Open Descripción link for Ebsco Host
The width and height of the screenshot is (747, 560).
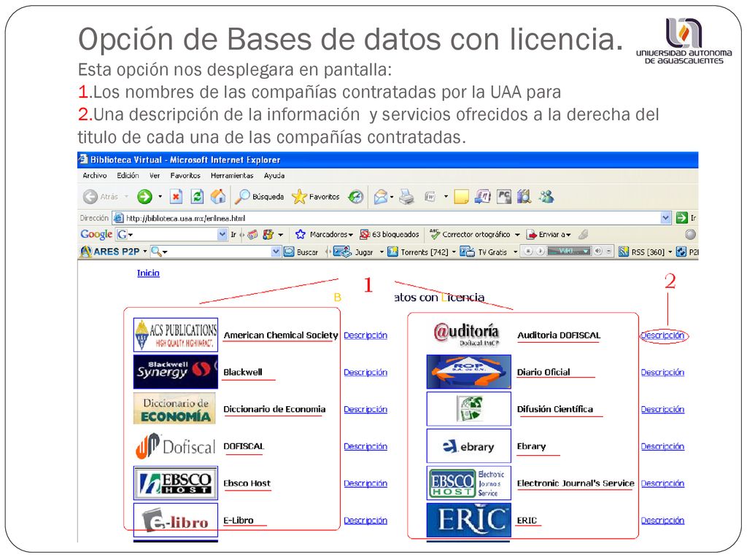(365, 483)
